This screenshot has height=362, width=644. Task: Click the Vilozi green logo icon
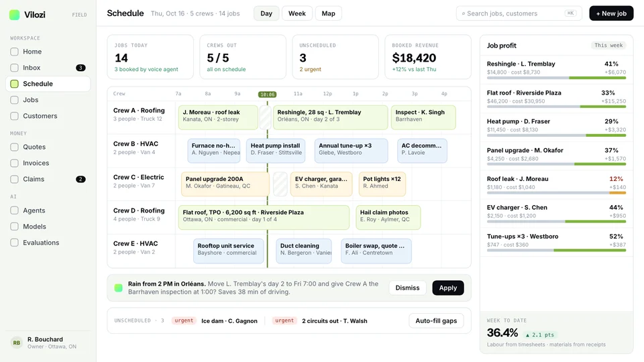click(x=14, y=15)
